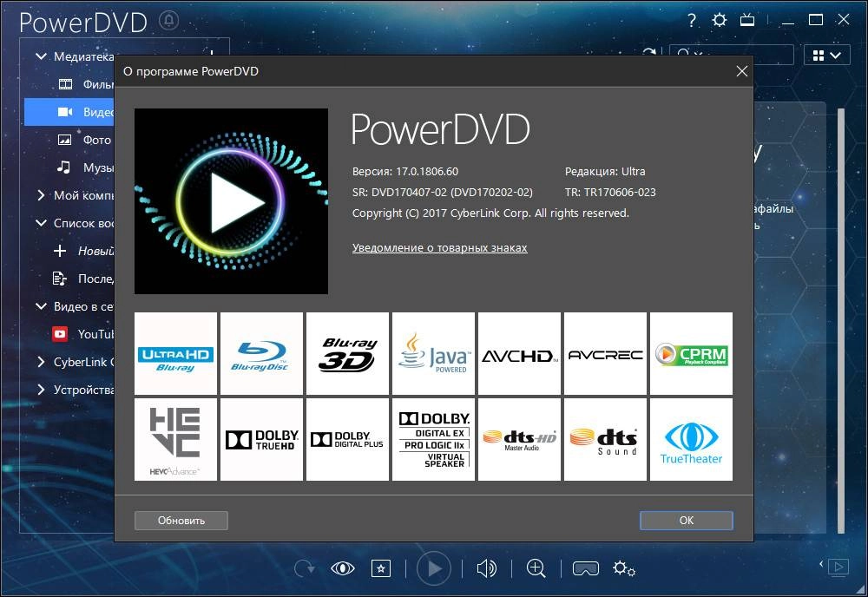This screenshot has height=597, width=868.
Task: Click the notification bell icon
Action: point(169,21)
